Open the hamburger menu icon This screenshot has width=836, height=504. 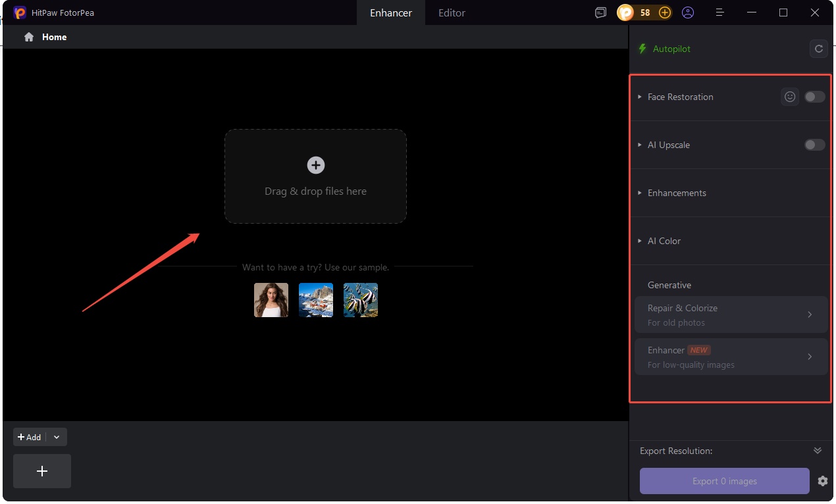(x=719, y=12)
